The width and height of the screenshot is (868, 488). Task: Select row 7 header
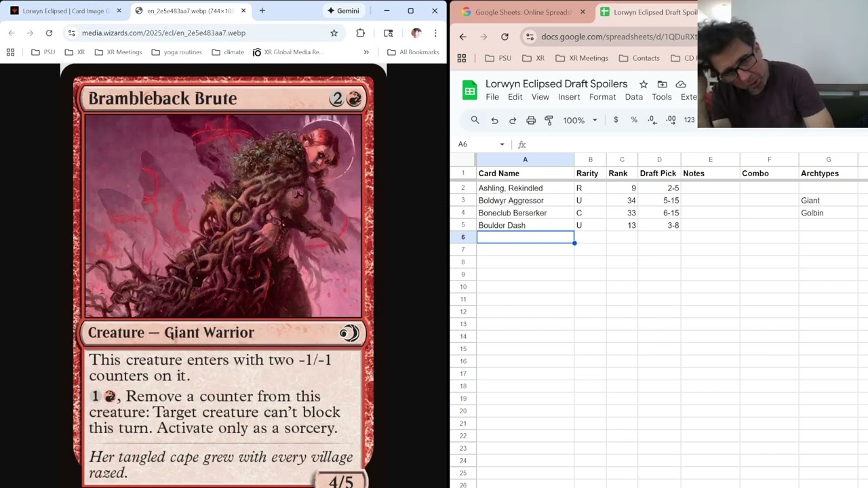[x=463, y=249]
